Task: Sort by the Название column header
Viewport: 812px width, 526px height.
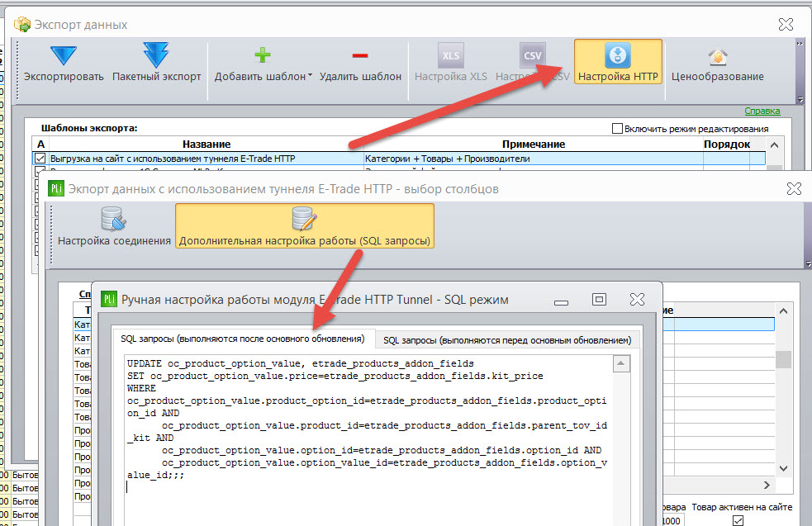Action: pyautogui.click(x=207, y=144)
